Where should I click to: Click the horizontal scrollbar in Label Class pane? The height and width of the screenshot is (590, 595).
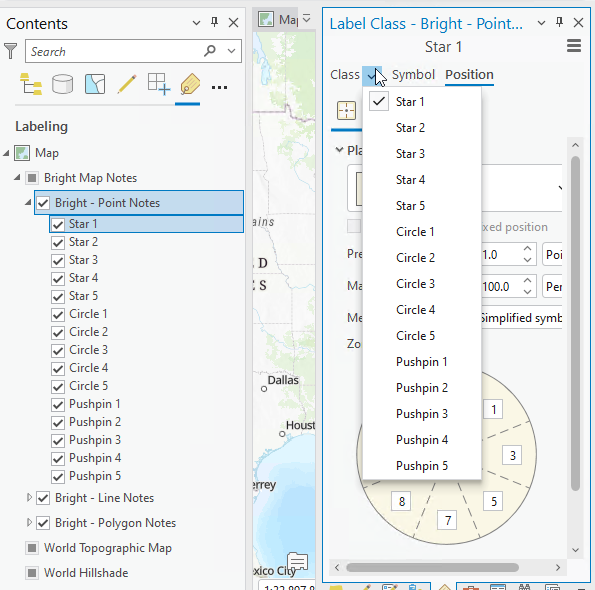[433, 568]
